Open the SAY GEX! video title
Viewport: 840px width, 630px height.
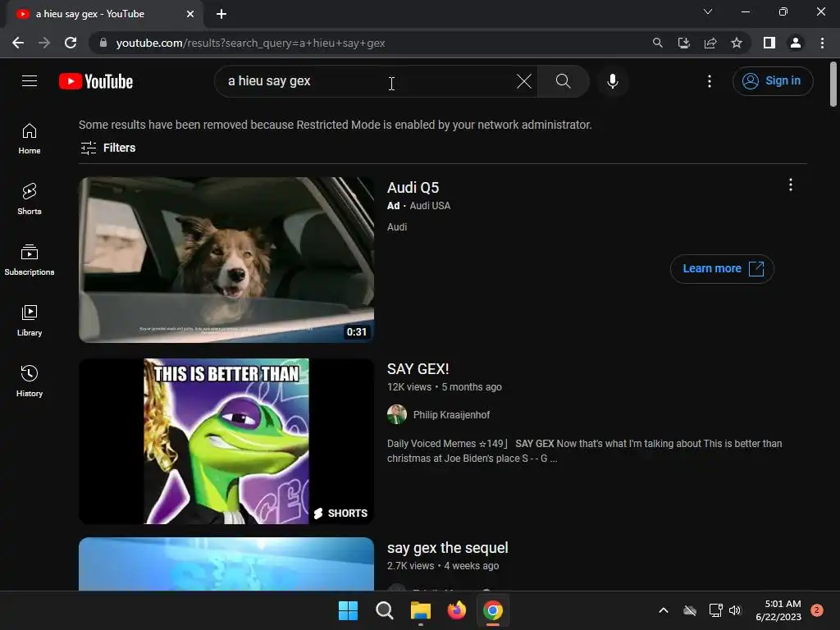coord(418,369)
